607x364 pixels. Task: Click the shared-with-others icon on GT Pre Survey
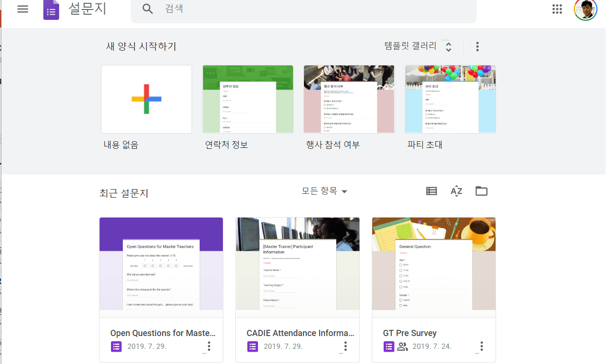click(x=402, y=346)
